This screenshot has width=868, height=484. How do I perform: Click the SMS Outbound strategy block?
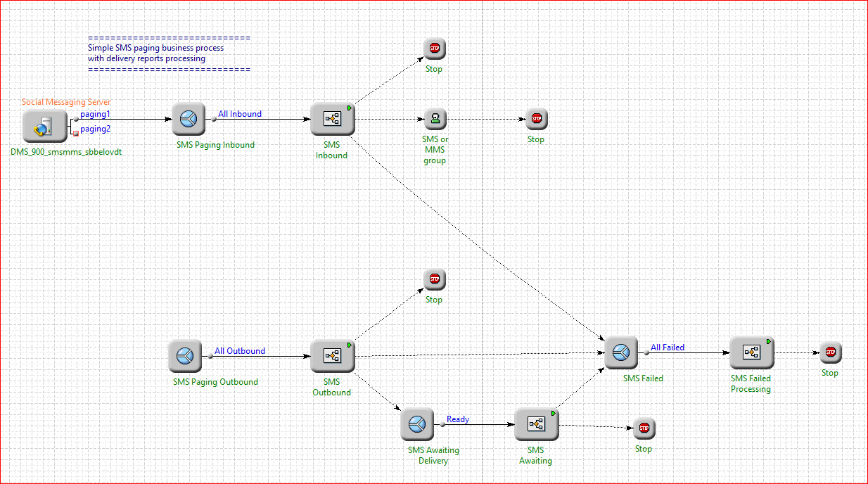pyautogui.click(x=332, y=356)
